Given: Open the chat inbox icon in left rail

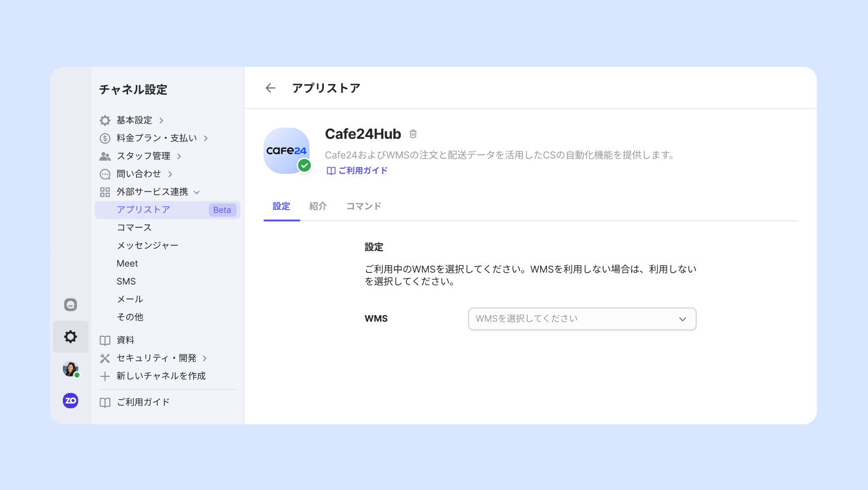Looking at the screenshot, I should 71,305.
